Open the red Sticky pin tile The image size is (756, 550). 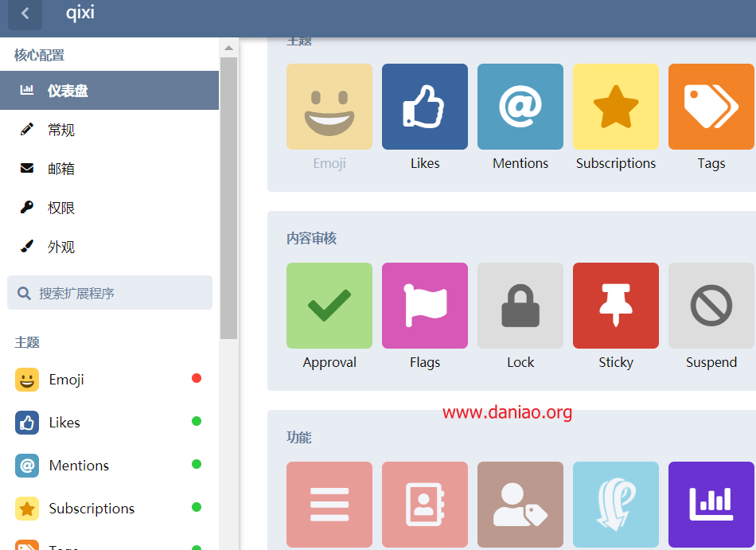coord(615,306)
